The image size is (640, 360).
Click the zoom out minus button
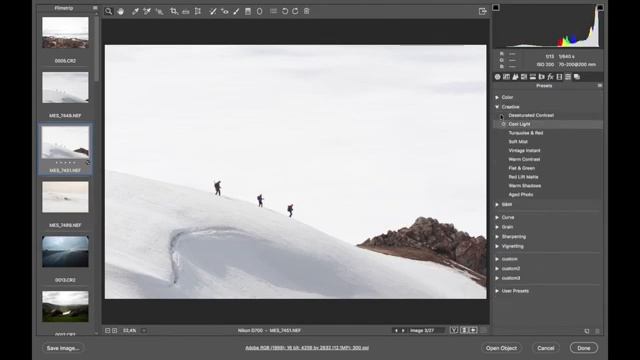coord(107,331)
